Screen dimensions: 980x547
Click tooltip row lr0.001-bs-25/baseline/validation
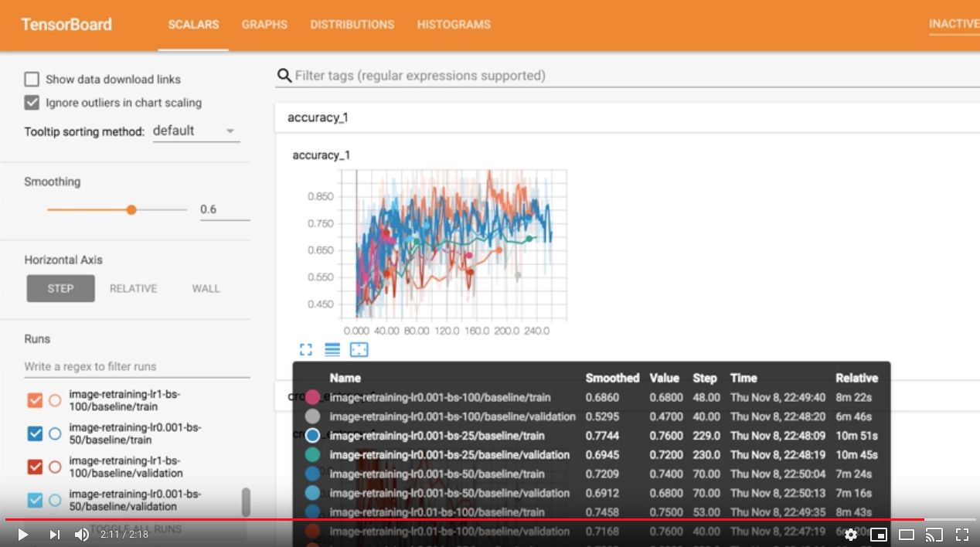tap(591, 455)
